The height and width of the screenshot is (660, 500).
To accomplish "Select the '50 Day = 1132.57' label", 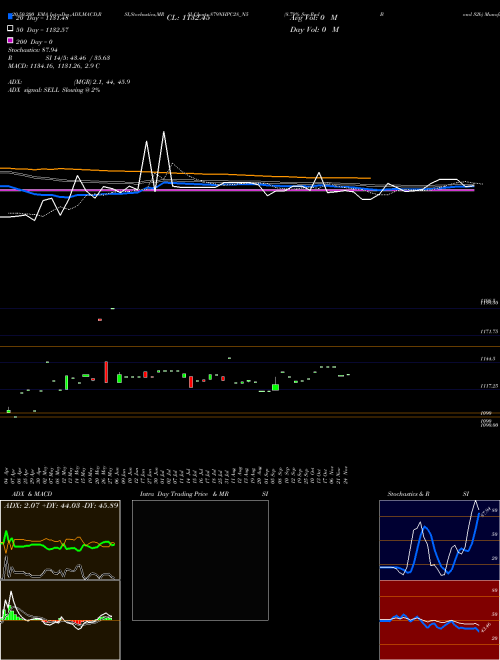I will click(42, 30).
